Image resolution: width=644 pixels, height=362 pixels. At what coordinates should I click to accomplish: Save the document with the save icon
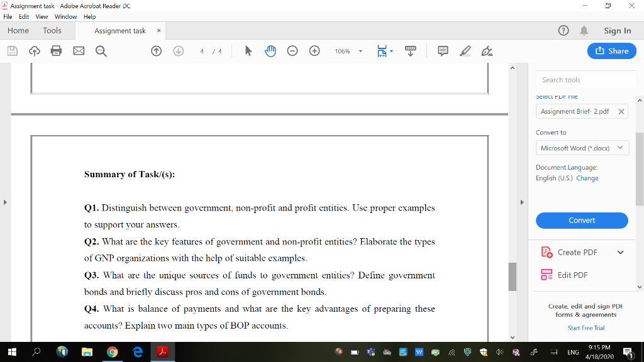[12, 51]
